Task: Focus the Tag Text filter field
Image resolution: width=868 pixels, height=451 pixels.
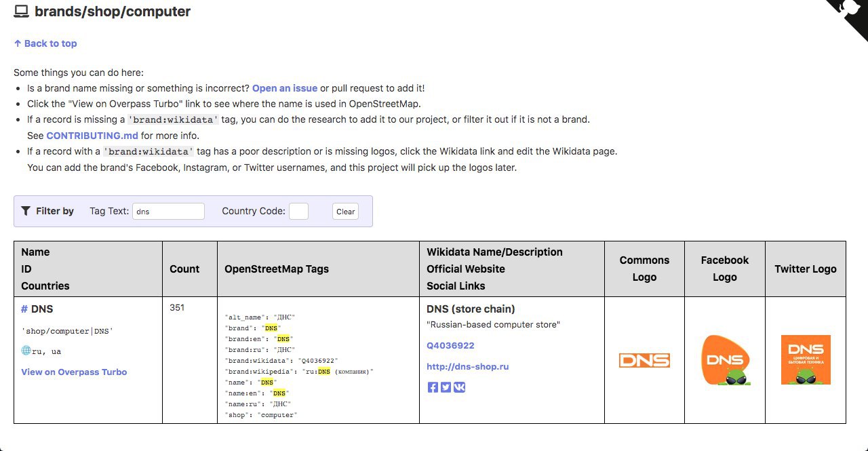Action: click(x=168, y=211)
